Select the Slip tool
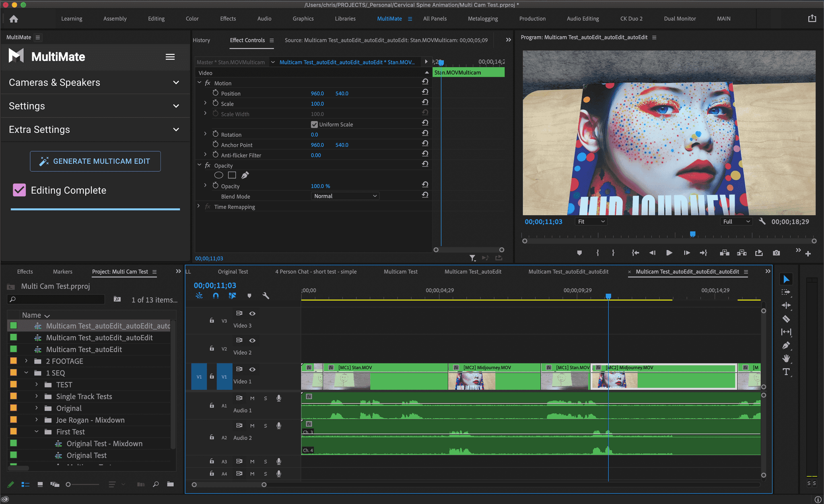The width and height of the screenshot is (824, 504). (786, 332)
